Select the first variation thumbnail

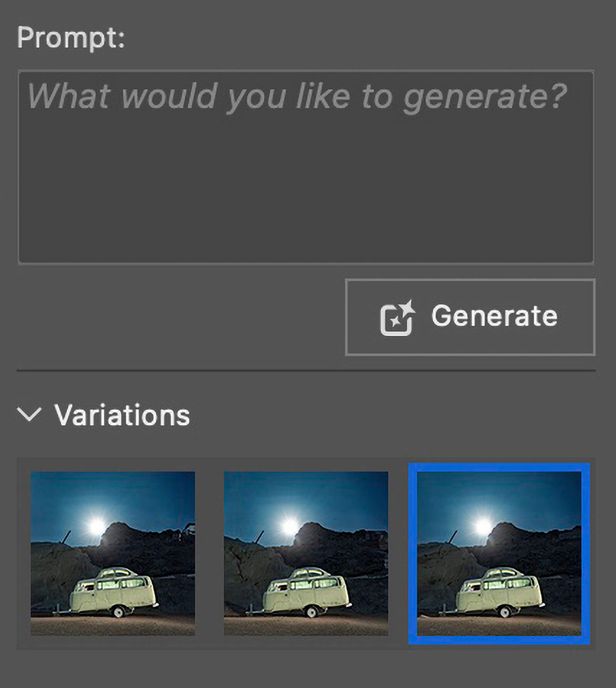pyautogui.click(x=113, y=553)
